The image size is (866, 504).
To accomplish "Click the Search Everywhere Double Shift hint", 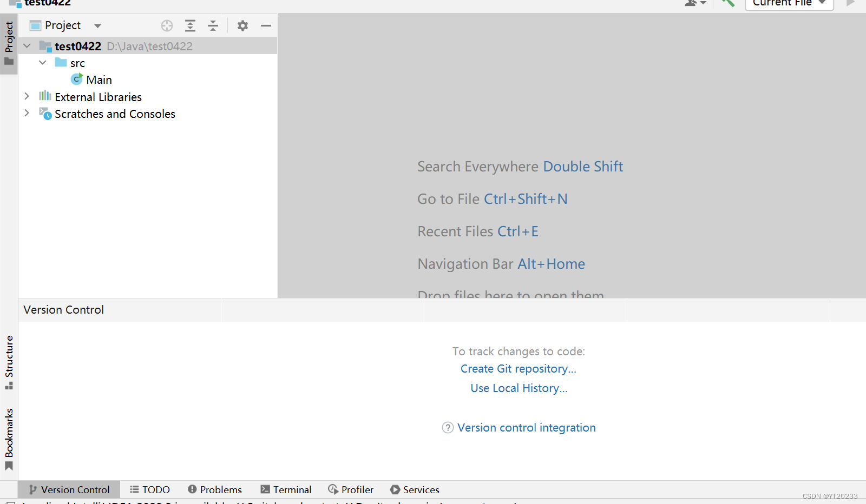I will pos(520,167).
